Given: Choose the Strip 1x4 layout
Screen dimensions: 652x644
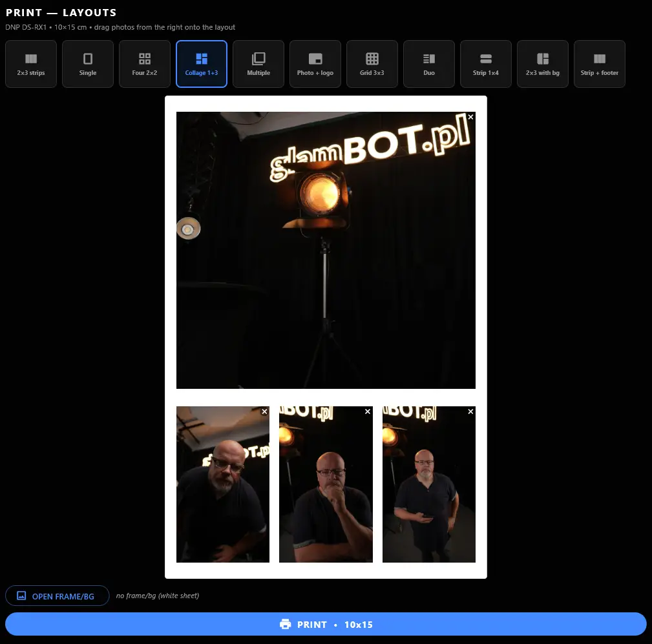Looking at the screenshot, I should click(x=486, y=63).
